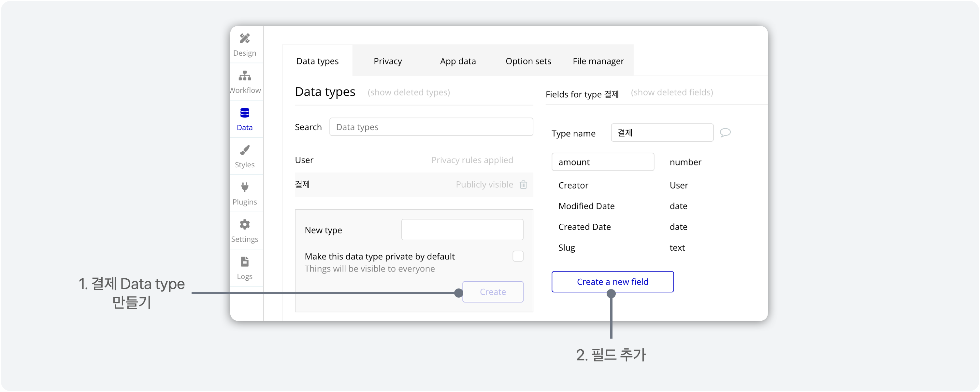Click the Publicly visible label
This screenshot has width=980, height=392.
(x=484, y=184)
